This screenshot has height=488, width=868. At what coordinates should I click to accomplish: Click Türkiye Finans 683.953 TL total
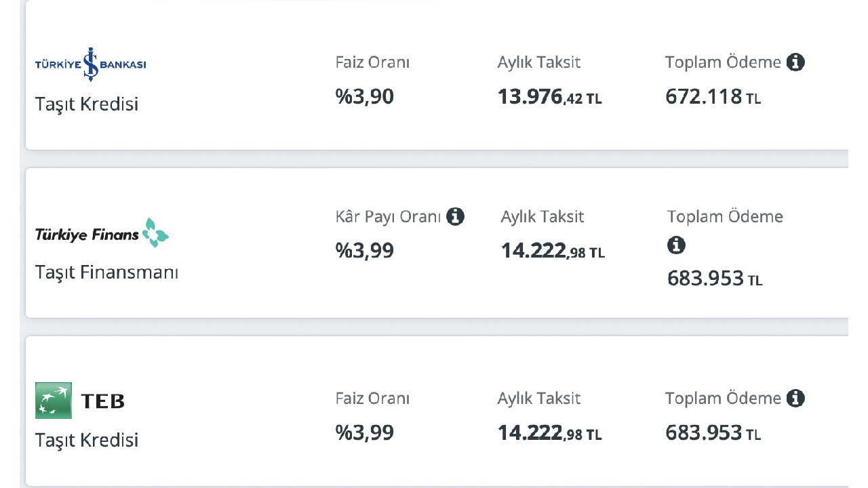coord(715,279)
